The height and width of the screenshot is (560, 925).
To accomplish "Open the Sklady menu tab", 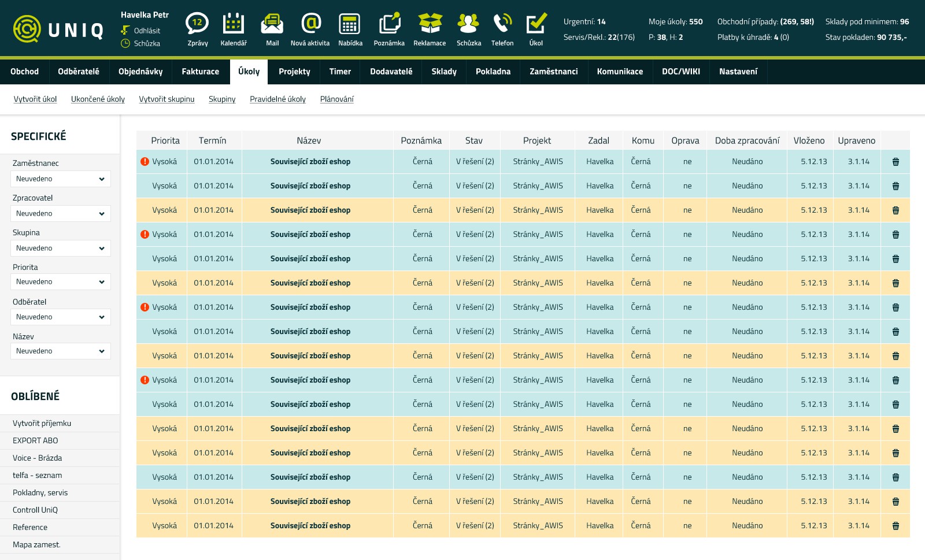I will (443, 72).
